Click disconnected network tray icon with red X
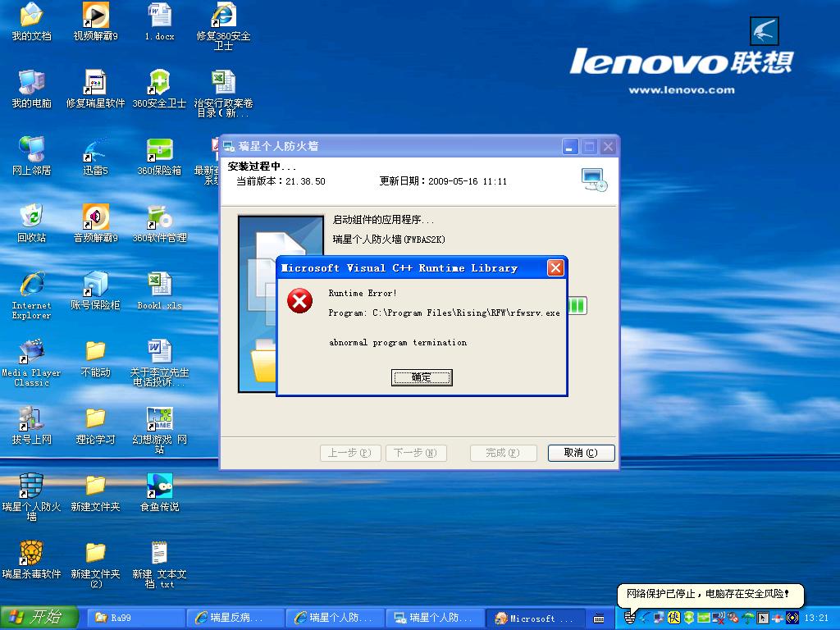840x630 pixels. point(719,618)
